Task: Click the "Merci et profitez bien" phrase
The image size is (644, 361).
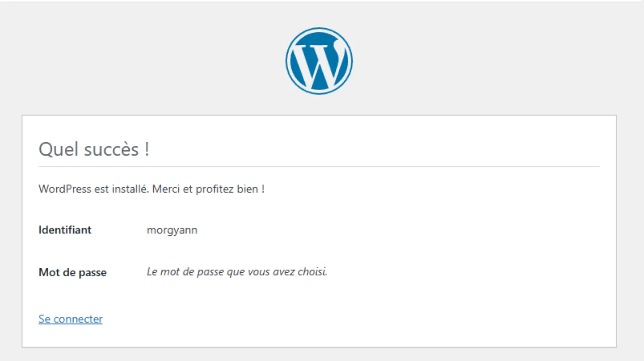Action: click(x=205, y=189)
